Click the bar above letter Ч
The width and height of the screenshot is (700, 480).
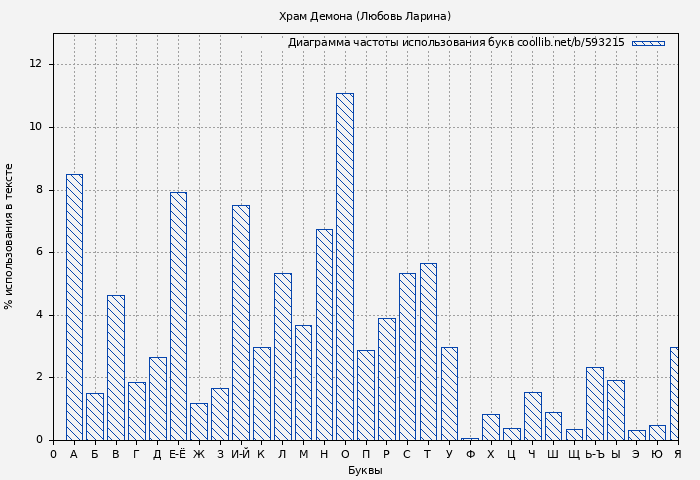click(532, 416)
